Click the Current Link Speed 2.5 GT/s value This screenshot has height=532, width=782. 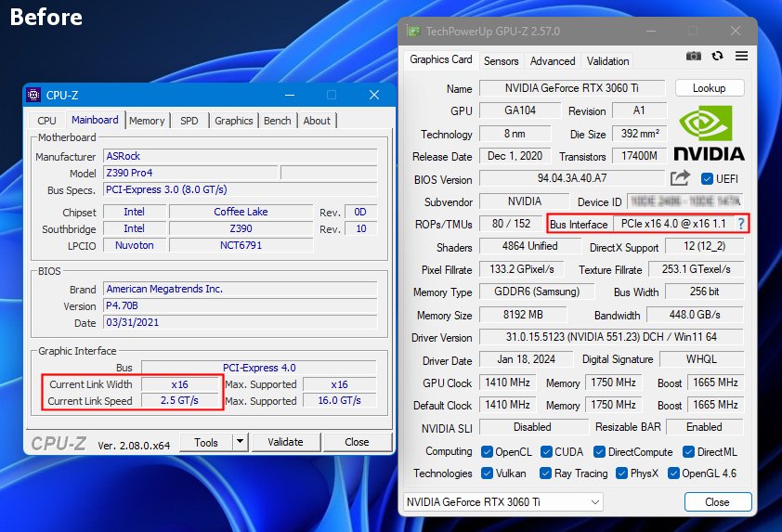coord(179,400)
